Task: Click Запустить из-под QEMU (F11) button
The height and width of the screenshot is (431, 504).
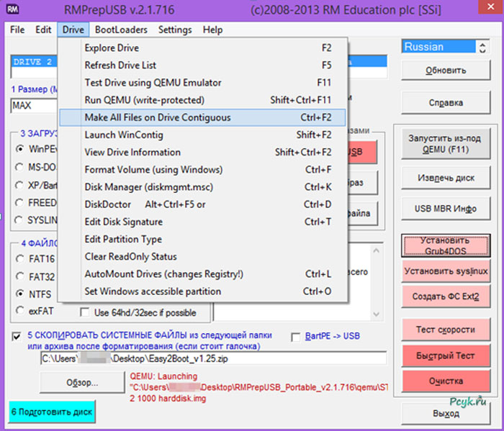Action: click(446, 144)
